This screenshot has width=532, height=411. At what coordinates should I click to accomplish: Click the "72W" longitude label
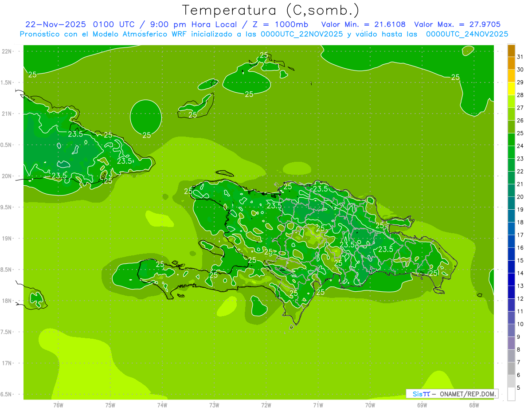point(266,405)
